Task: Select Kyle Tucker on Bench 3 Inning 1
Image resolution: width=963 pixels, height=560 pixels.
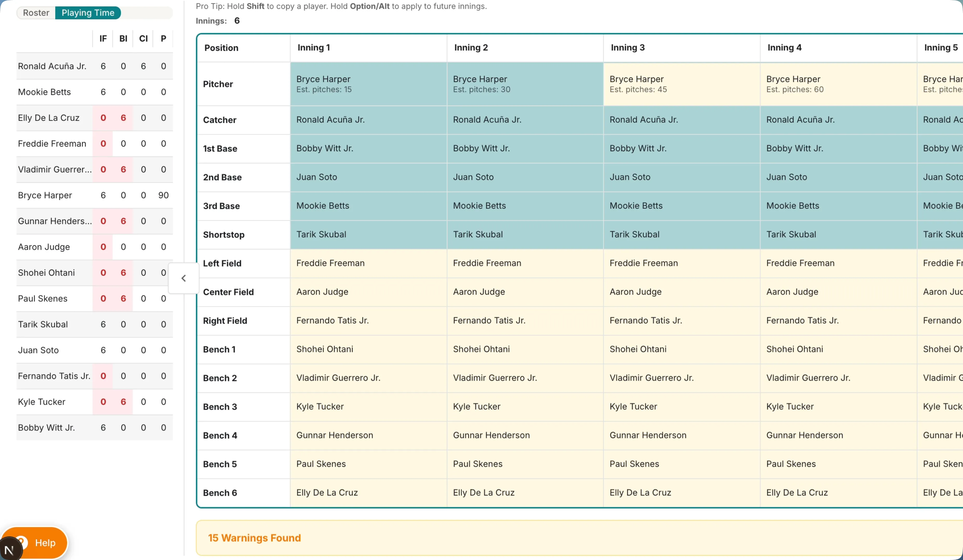Action: click(368, 407)
